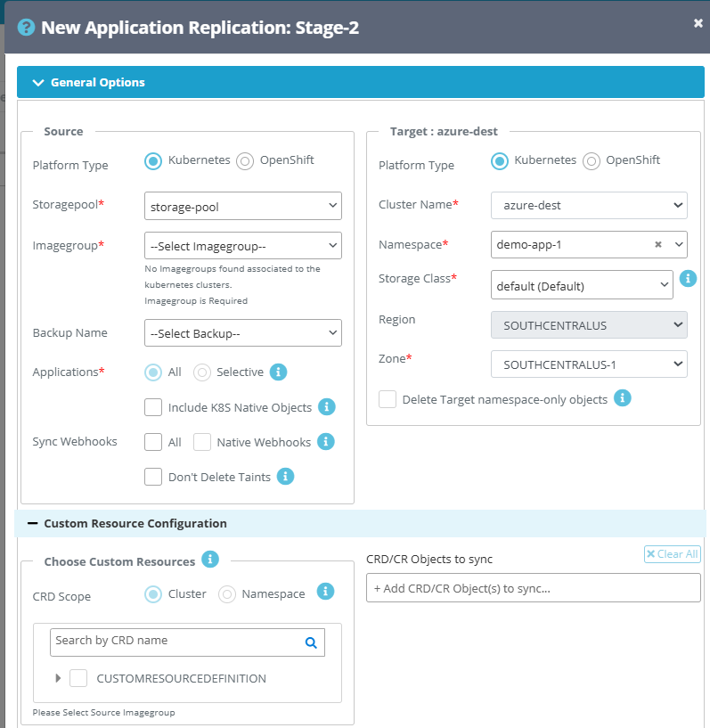This screenshot has width=710, height=728.
Task: Click CUSTOMRESOURCEDEFINITION label text
Action: point(182,679)
